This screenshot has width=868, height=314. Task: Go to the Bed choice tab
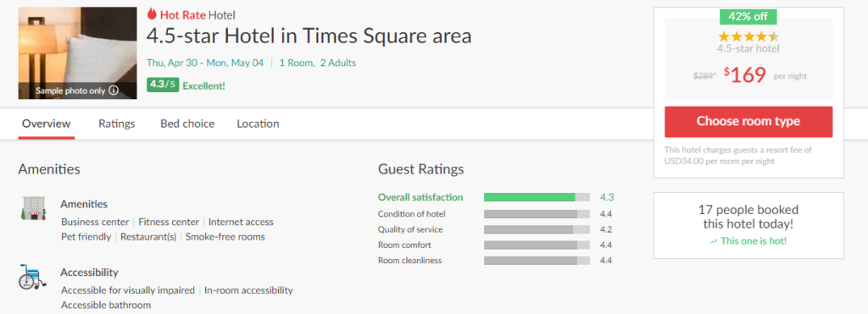coord(187,124)
